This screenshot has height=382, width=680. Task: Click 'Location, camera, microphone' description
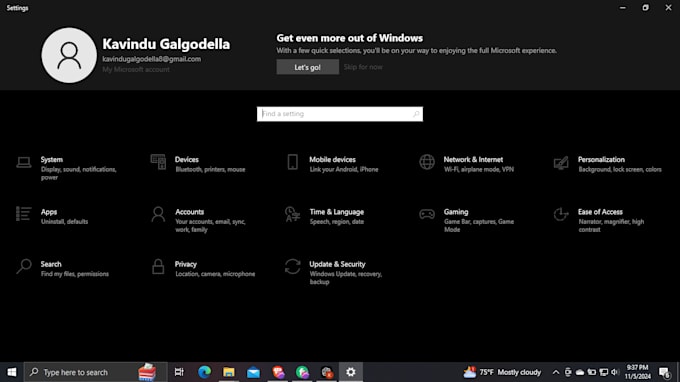coord(215,274)
